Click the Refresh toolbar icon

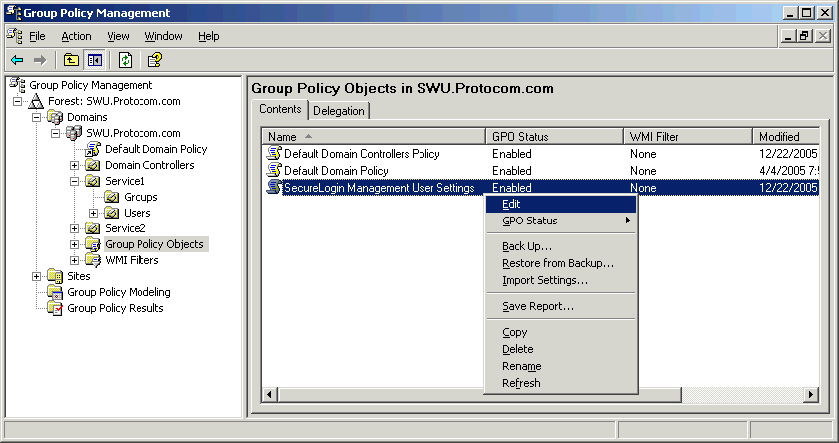[125, 60]
